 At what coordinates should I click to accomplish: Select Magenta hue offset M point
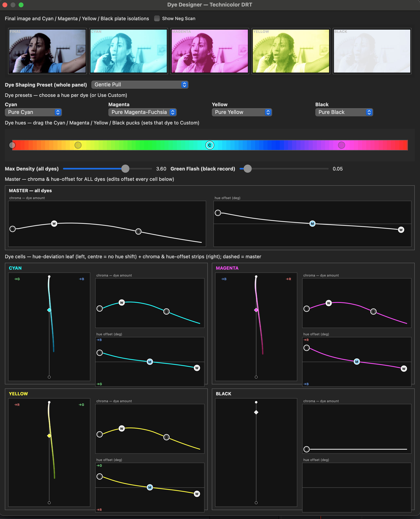pos(357,362)
